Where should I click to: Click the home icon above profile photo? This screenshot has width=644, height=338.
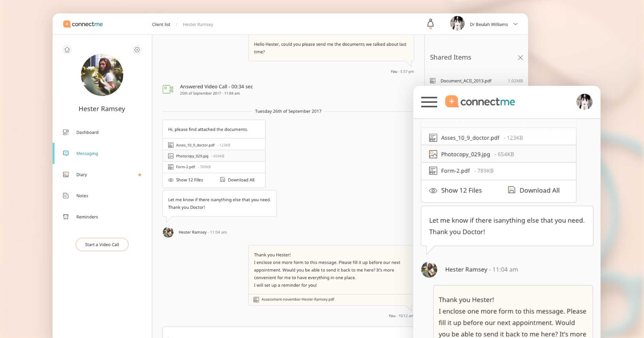pyautogui.click(x=67, y=50)
